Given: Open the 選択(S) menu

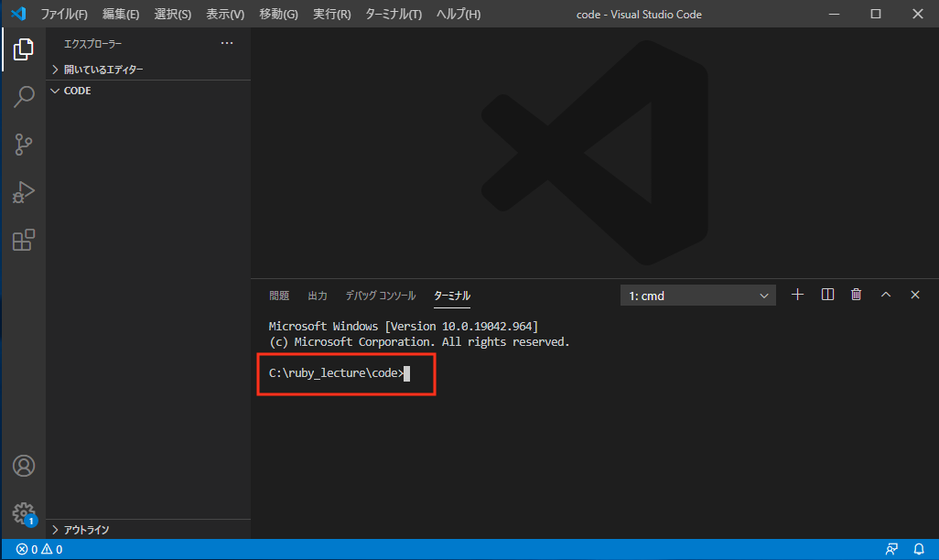Looking at the screenshot, I should coord(172,14).
